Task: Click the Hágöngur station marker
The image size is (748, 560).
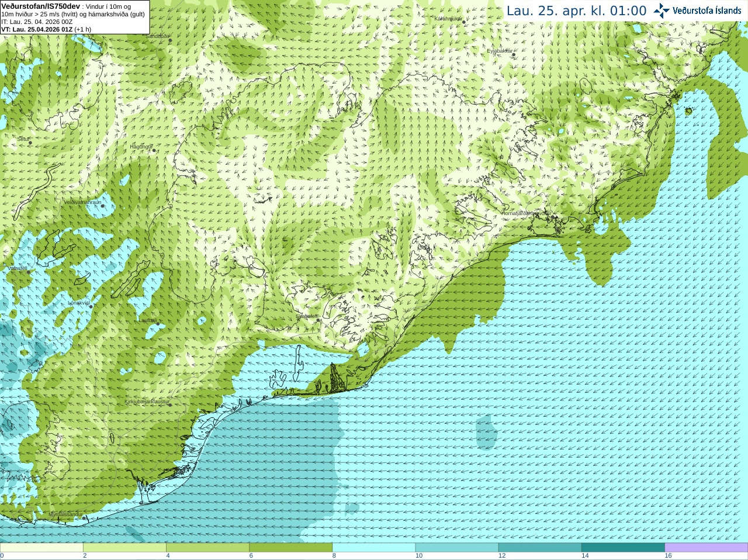Action: (154, 150)
